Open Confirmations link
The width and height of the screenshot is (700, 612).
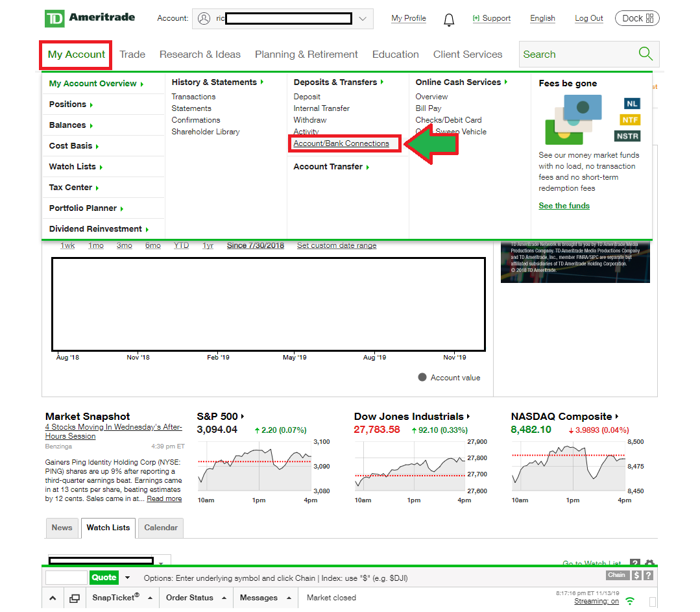(x=195, y=119)
